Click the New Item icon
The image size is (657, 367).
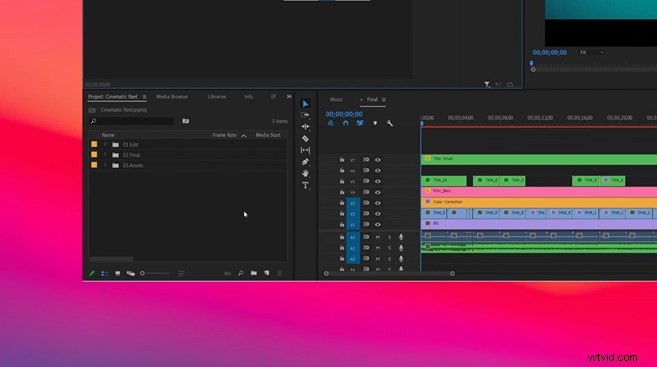click(267, 273)
